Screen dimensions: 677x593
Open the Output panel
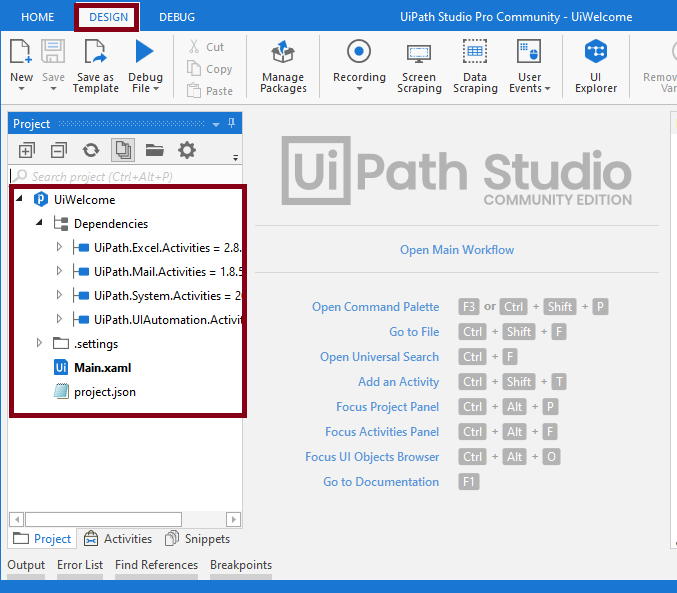coord(26,565)
